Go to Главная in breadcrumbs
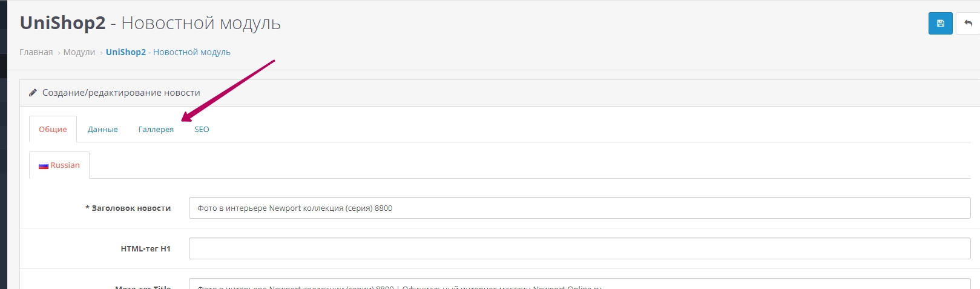This screenshot has height=289, width=980. pos(36,52)
